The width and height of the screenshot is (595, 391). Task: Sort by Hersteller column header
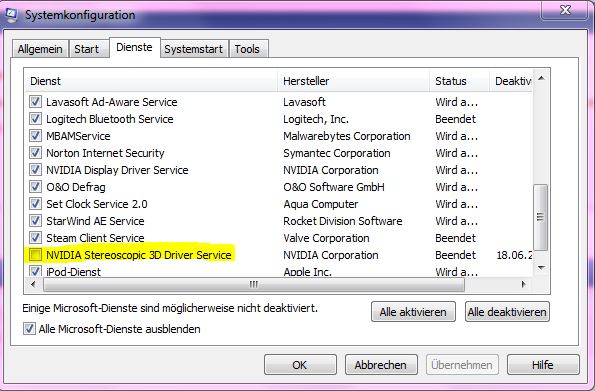click(354, 81)
